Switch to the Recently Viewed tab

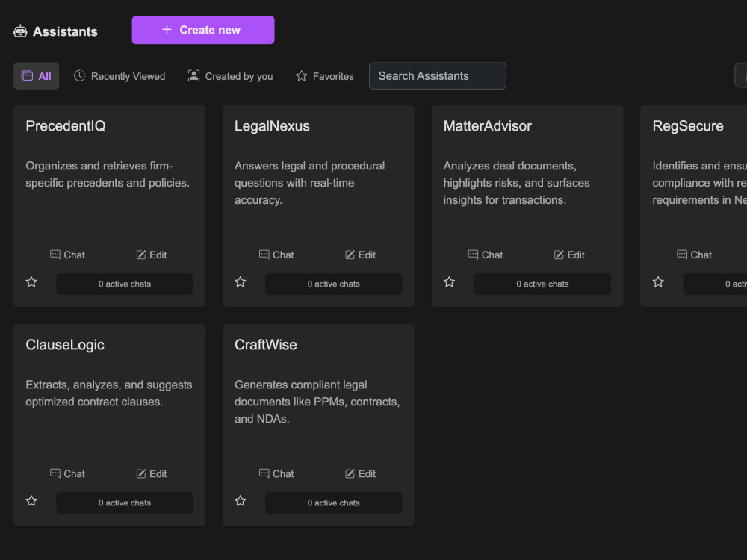(x=120, y=76)
